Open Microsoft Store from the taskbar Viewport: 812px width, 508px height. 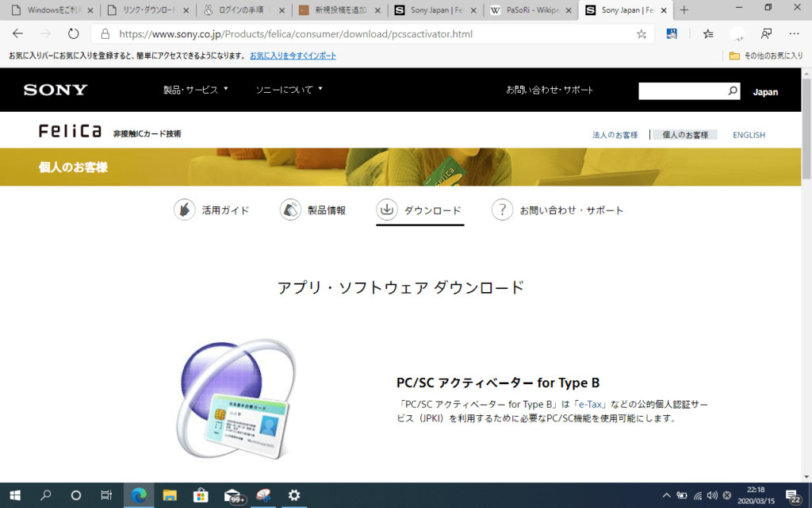click(x=201, y=495)
